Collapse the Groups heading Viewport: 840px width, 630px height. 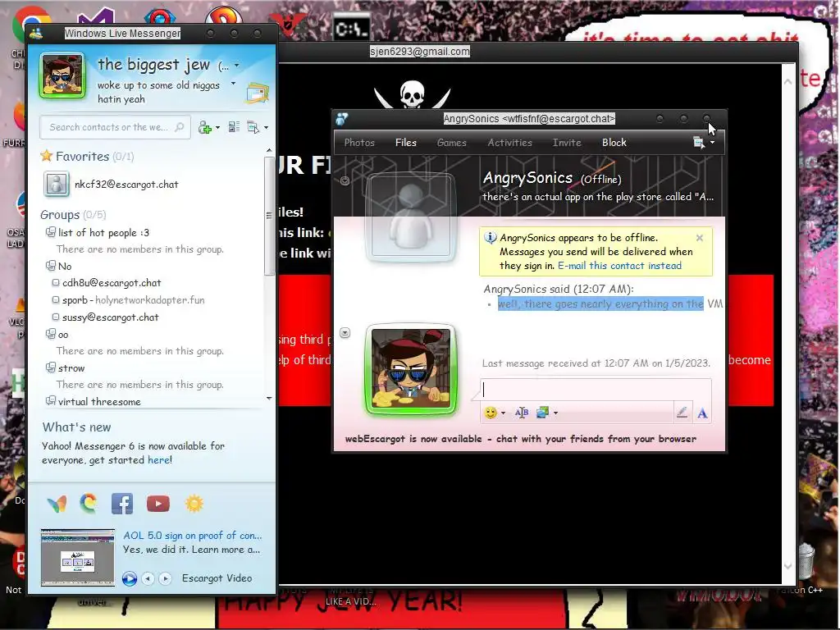click(73, 215)
